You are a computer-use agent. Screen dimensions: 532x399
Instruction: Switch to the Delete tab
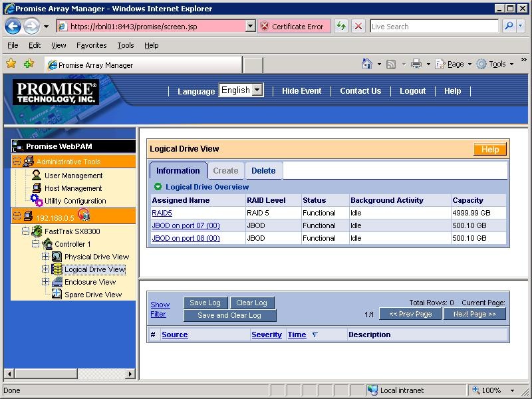click(263, 171)
